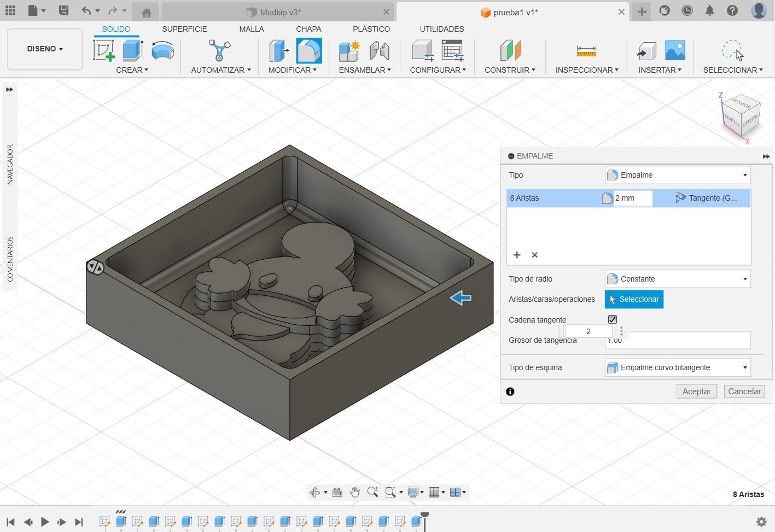The height and width of the screenshot is (532, 775).
Task: Select the Joint tool icon
Action: coord(379,50)
